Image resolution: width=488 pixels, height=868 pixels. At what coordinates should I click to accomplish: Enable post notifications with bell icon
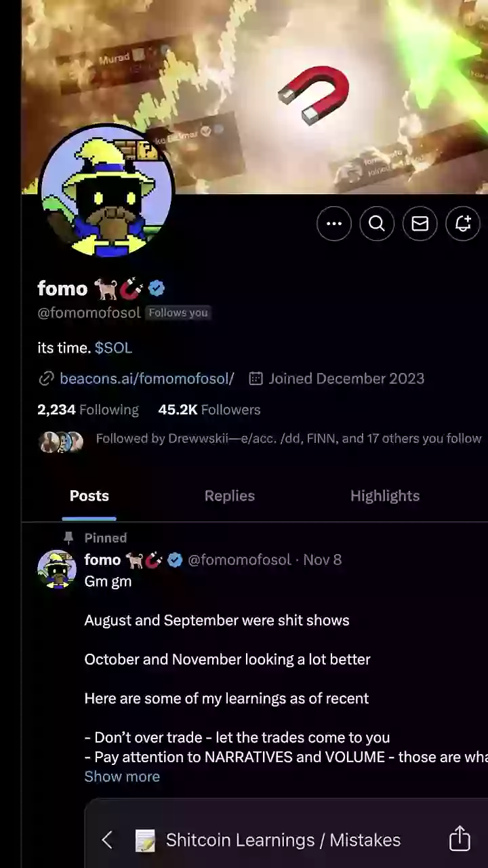(x=463, y=224)
